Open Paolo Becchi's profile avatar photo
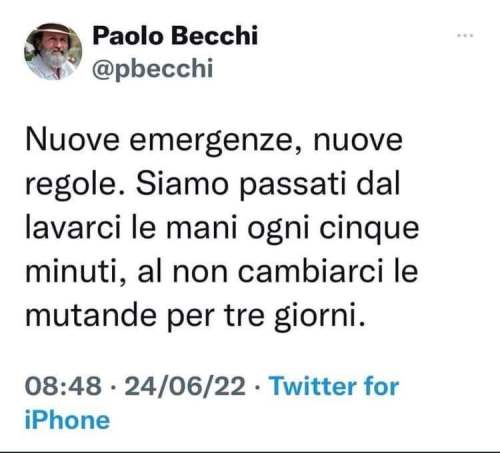 pos(53,52)
